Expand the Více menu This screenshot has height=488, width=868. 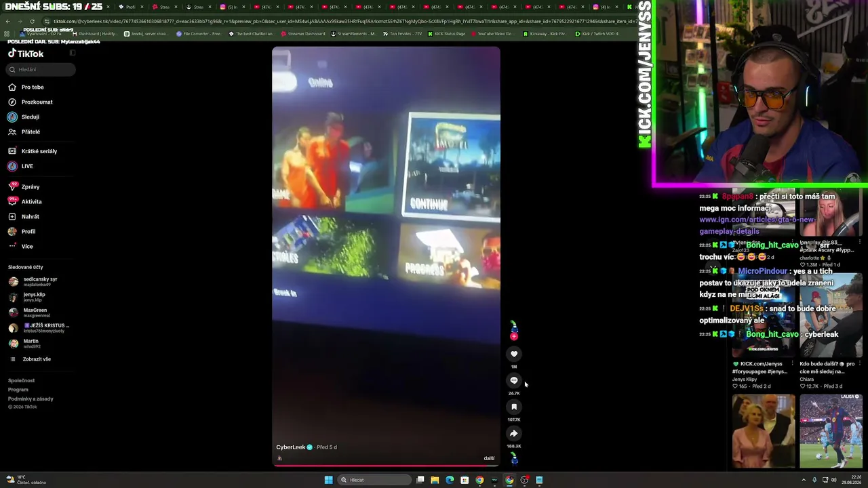pyautogui.click(x=20, y=246)
